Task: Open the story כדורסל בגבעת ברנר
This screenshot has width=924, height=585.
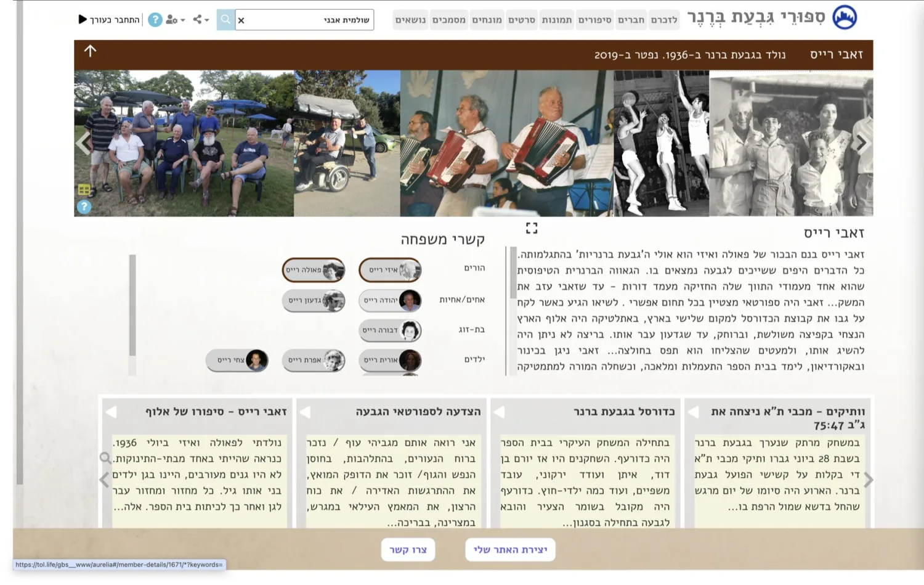Action: coord(624,411)
